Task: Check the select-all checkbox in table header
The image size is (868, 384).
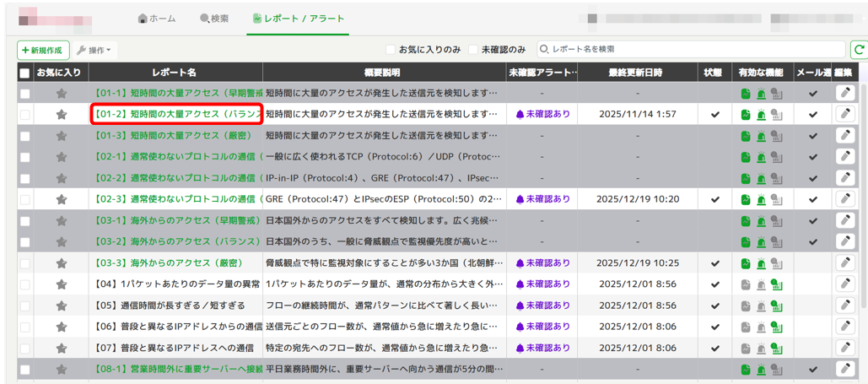Action: (25, 73)
